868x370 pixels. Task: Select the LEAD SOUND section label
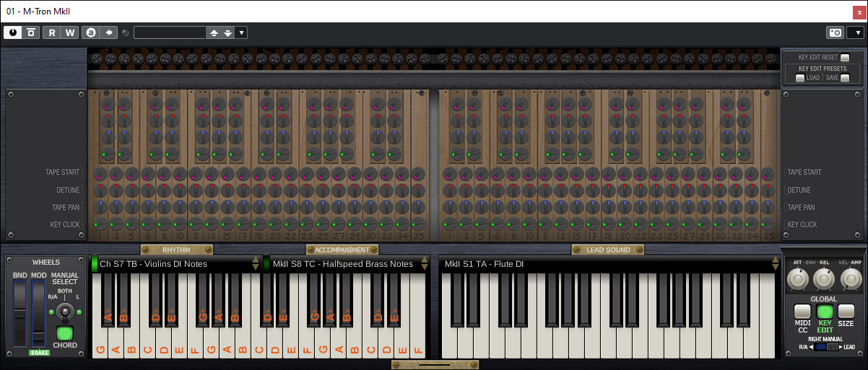607,250
